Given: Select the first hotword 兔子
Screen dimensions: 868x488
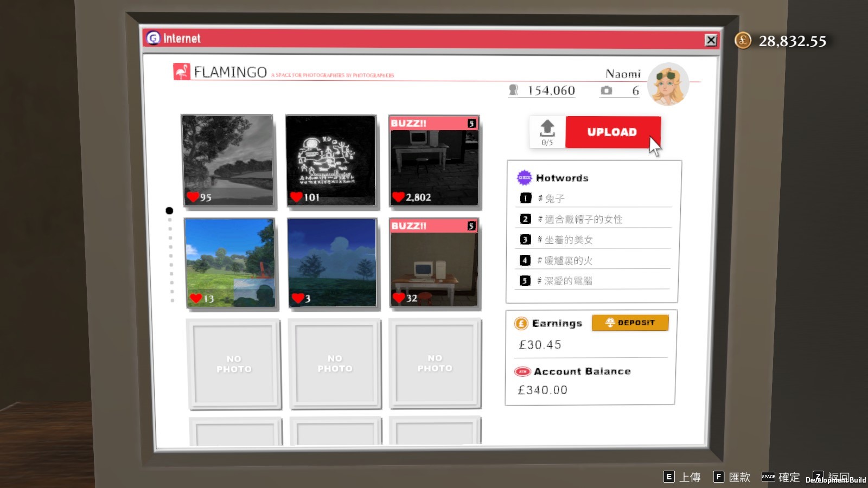Looking at the screenshot, I should pyautogui.click(x=554, y=198).
